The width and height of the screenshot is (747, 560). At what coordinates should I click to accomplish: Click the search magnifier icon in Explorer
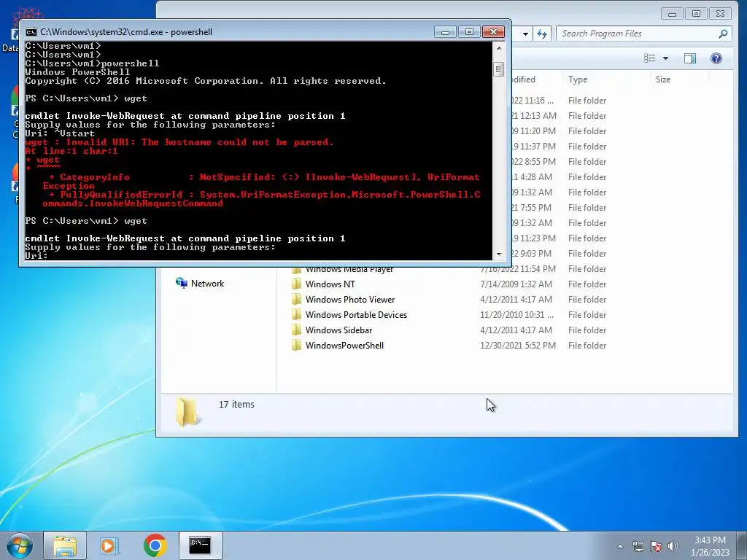click(x=723, y=34)
